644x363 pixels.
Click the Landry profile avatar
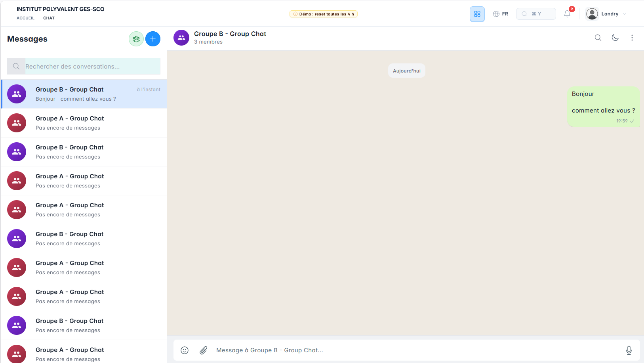click(x=592, y=14)
